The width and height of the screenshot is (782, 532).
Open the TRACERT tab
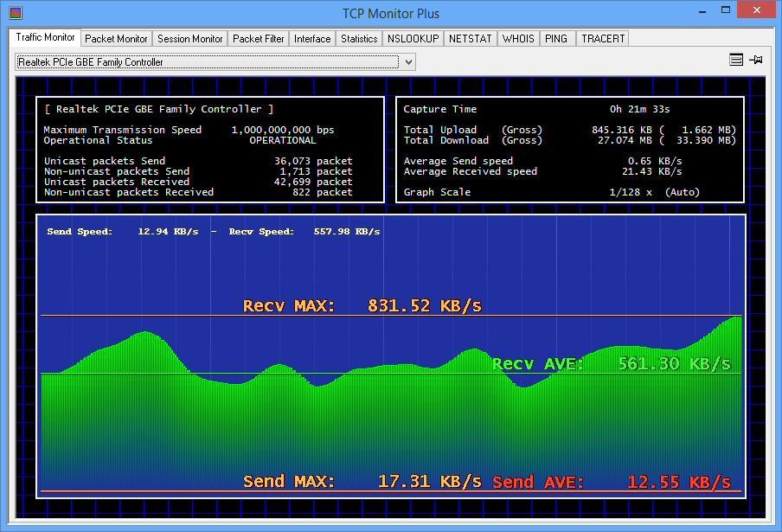point(602,38)
